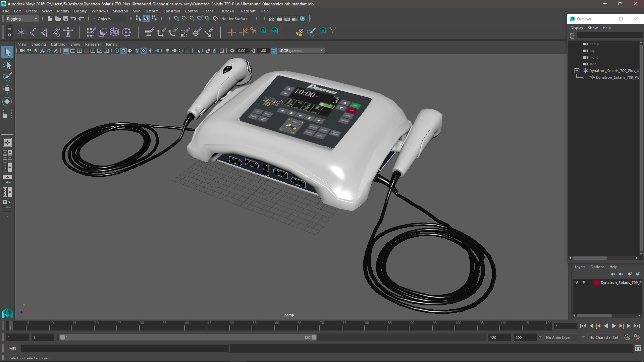The width and height of the screenshot is (644, 362).
Task: Open the Render Settings clapperboard icon
Action: pyautogui.click(x=294, y=19)
